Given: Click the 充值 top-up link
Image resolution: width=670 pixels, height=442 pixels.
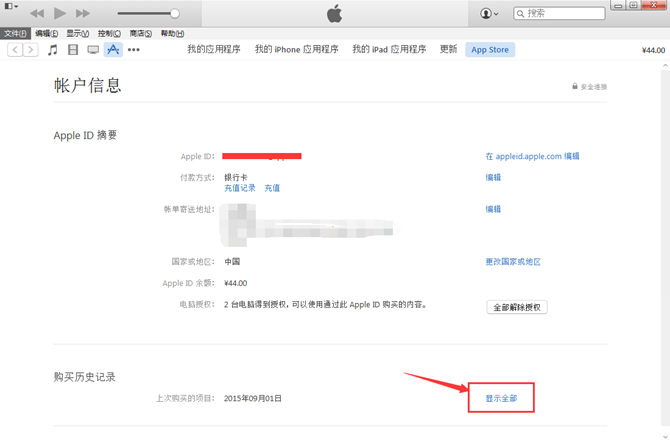Looking at the screenshot, I should [x=272, y=188].
